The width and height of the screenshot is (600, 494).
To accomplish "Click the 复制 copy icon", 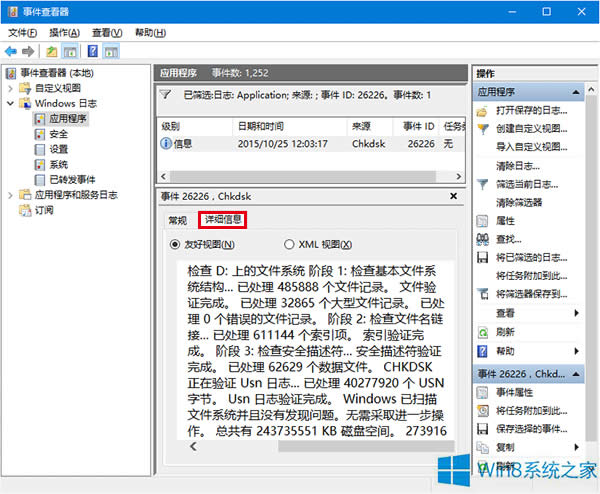I will (x=483, y=447).
